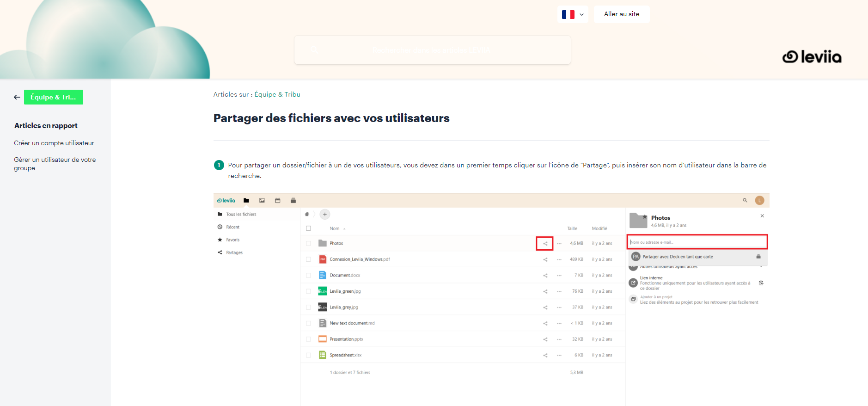Click the leviia logo in the embedded screenshot

pyautogui.click(x=226, y=201)
